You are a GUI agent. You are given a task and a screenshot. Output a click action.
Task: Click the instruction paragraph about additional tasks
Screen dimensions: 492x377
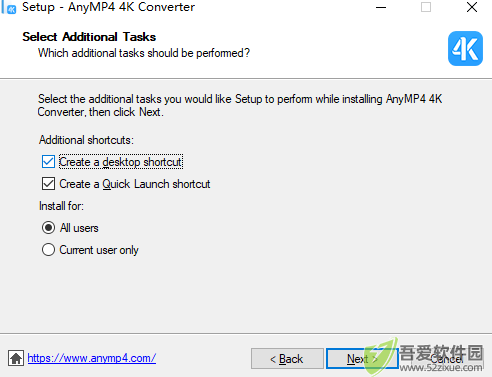coord(240,105)
